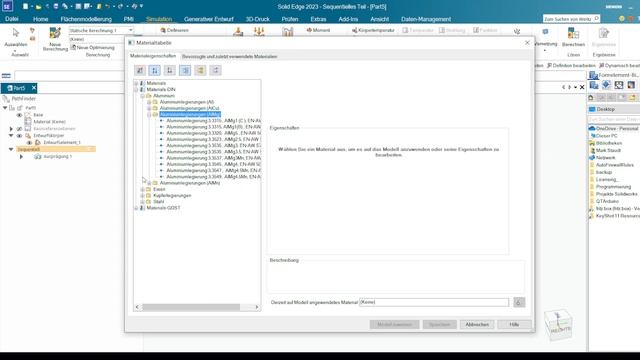Viewport: 640px width, 360px height.
Task: Click the home icon in the library pane
Action: [x=591, y=98]
